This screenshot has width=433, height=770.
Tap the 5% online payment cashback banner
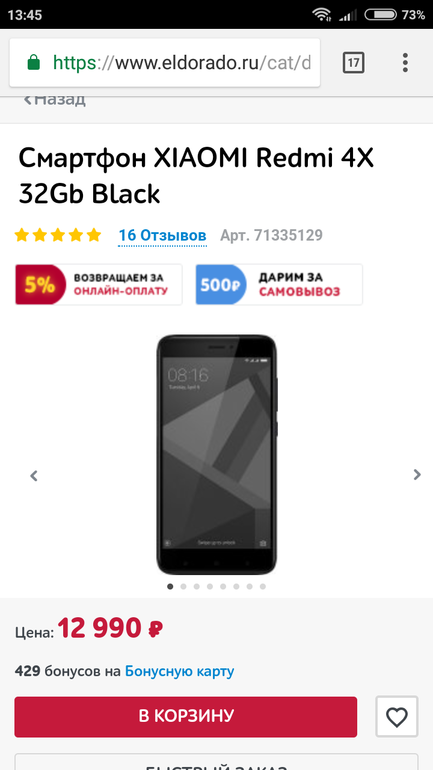pyautogui.click(x=99, y=284)
